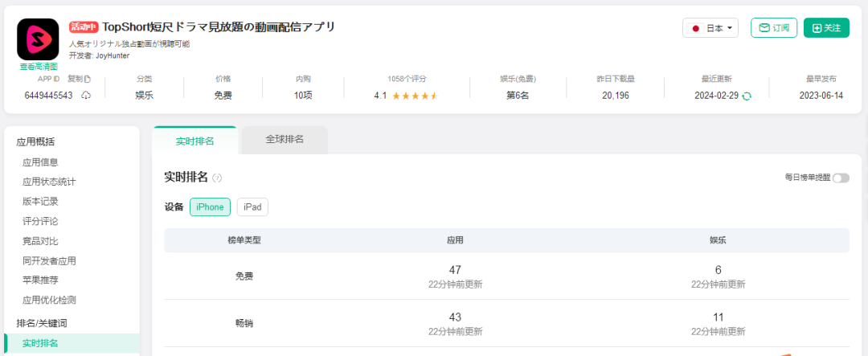Image resolution: width=868 pixels, height=356 pixels.
Task: Collapse the 排名/关键词 sidebar section
Action: tap(42, 323)
